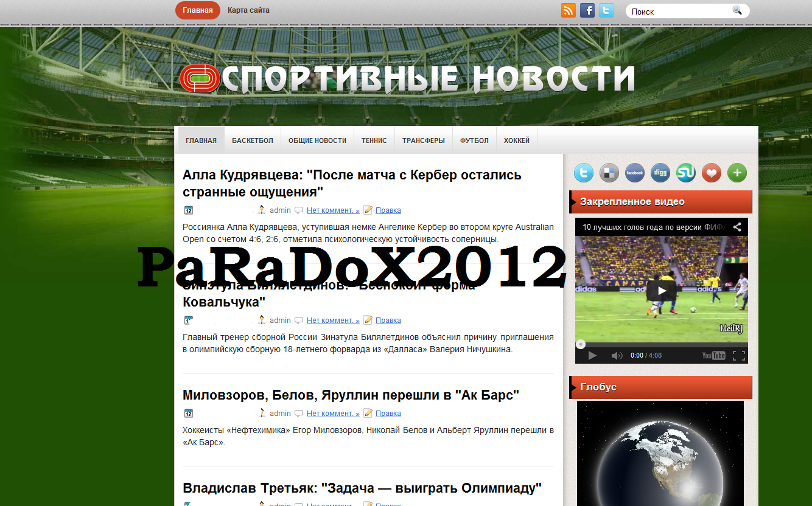This screenshot has width=812, height=506.
Task: Submit the page using the Digg icon
Action: click(x=660, y=173)
